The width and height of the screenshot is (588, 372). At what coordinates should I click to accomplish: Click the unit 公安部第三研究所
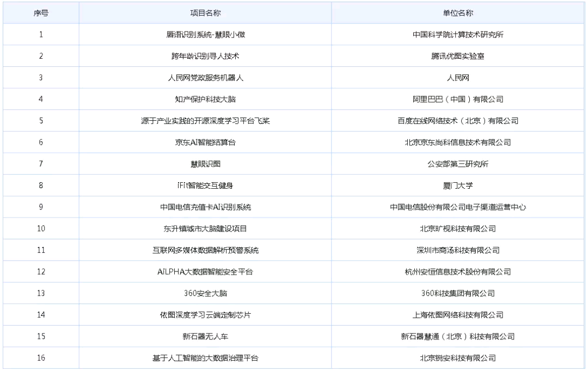pyautogui.click(x=458, y=164)
